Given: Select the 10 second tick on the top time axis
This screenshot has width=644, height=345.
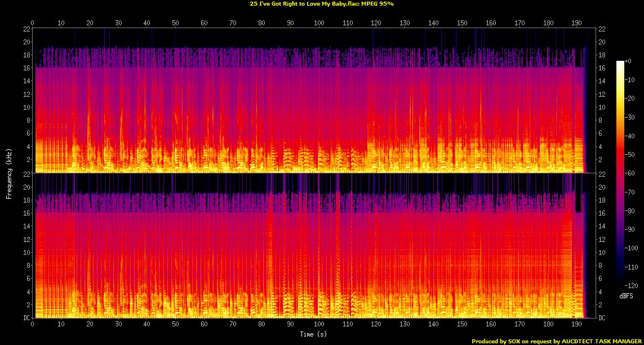Looking at the screenshot, I should click(61, 23).
